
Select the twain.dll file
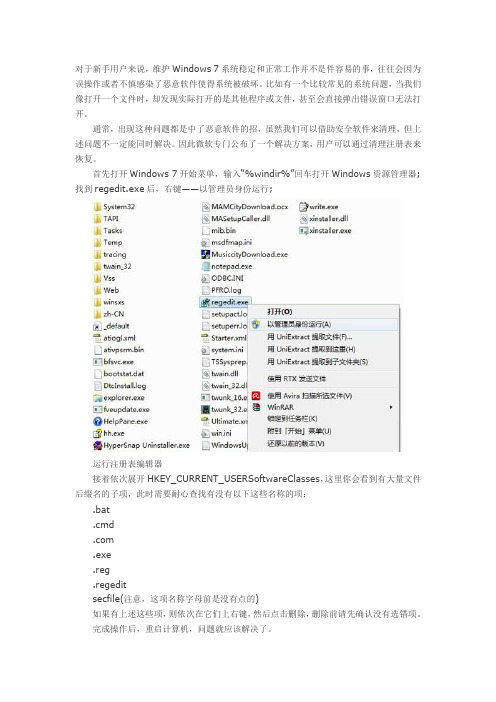(x=220, y=374)
